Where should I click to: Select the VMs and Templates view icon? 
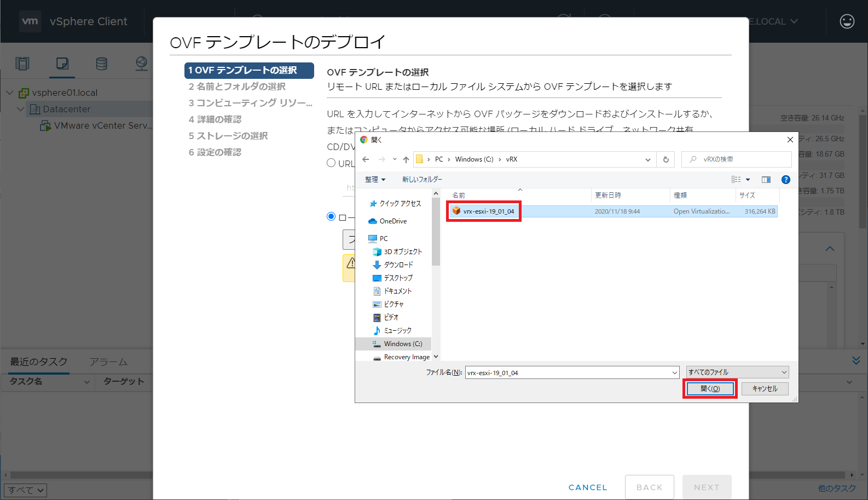62,64
